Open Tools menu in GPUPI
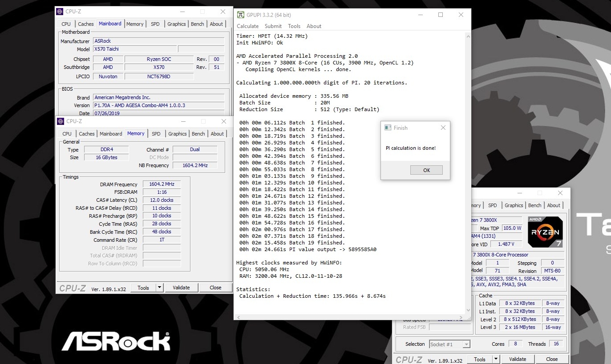 coord(294,26)
